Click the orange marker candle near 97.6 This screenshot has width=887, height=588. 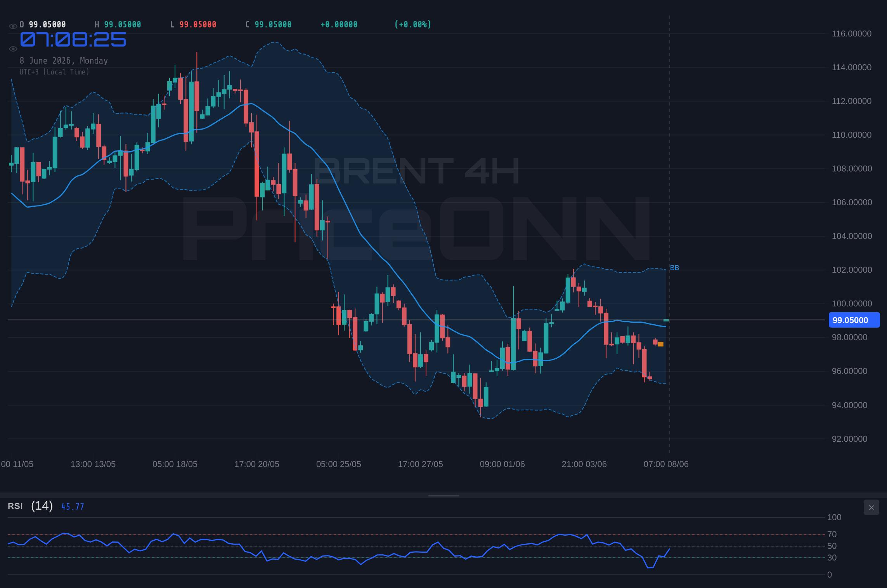[661, 344]
